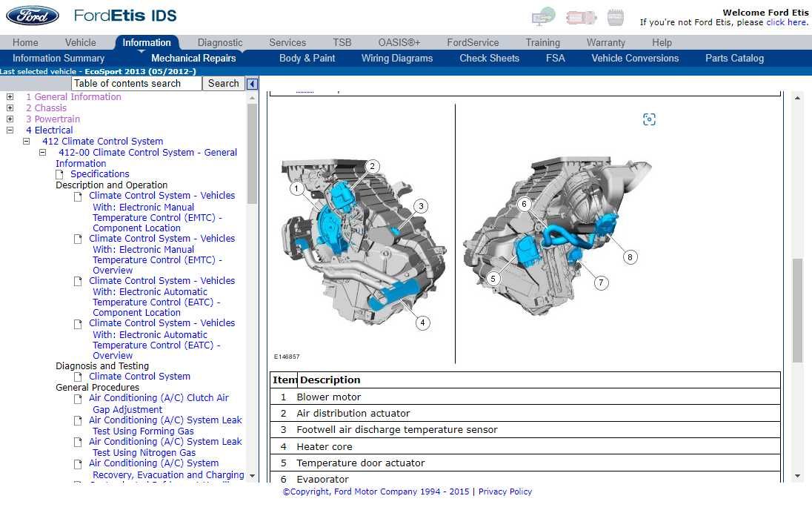The height and width of the screenshot is (513, 812).
Task: Click the tree panel scrollbar thumb
Action: pos(252,153)
